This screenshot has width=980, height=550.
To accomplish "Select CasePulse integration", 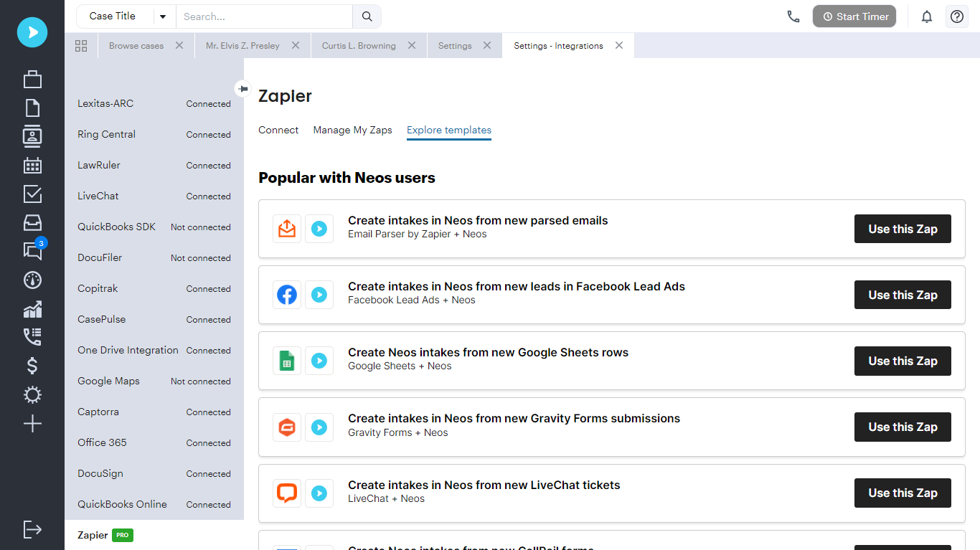I will [154, 319].
